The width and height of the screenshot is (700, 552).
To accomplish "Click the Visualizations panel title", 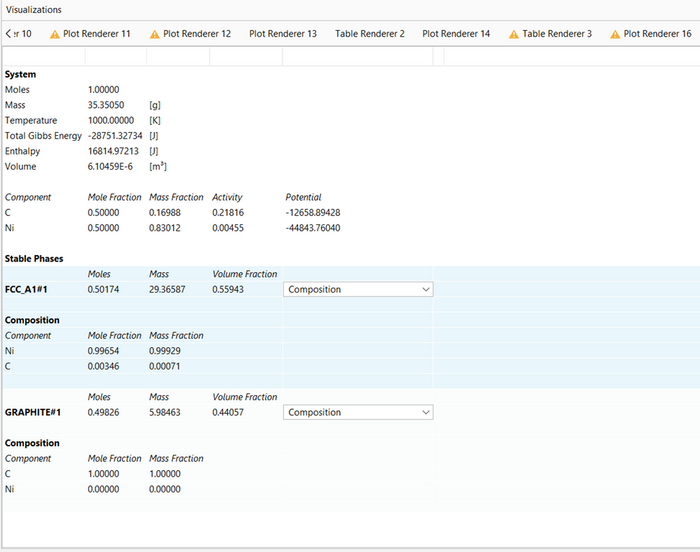I will coord(33,9).
